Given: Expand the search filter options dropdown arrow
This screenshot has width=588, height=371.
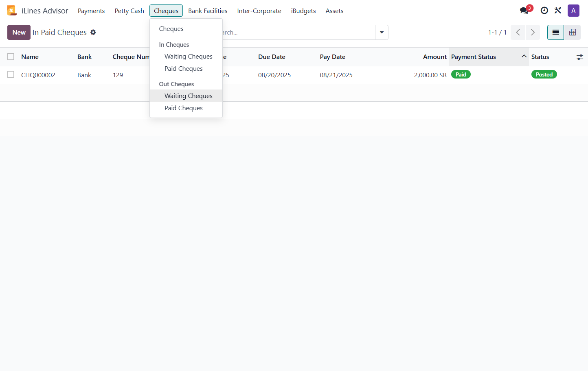Looking at the screenshot, I should (382, 33).
